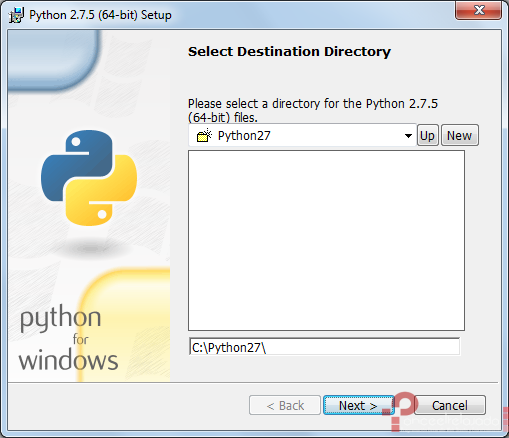Click the Select Destination Directory heading
The width and height of the screenshot is (509, 438).
(x=289, y=52)
